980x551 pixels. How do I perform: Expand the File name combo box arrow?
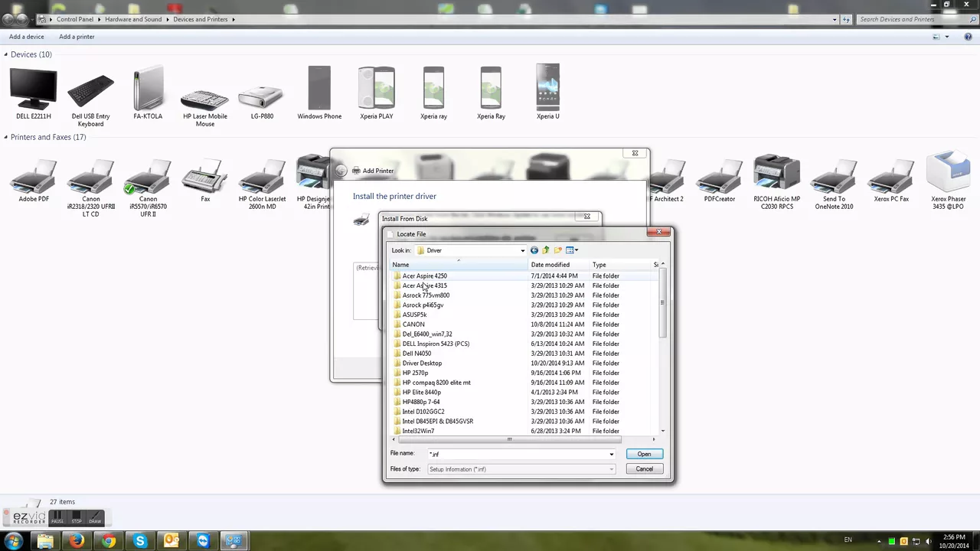click(611, 454)
